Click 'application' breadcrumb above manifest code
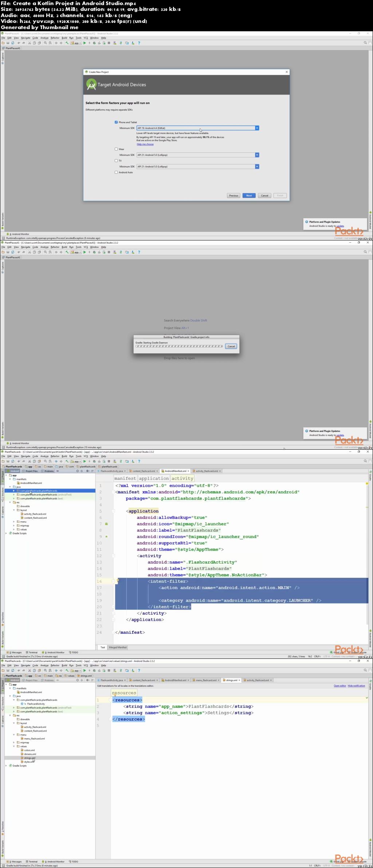Viewport: 373px width, 868px height. coord(154,478)
